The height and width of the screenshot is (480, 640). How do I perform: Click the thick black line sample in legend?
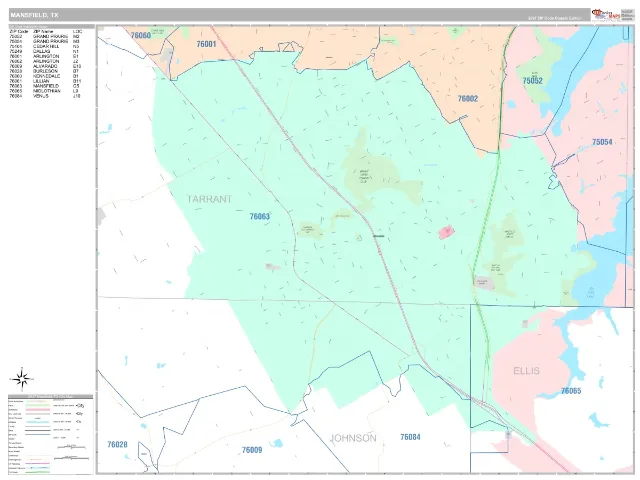click(x=37, y=430)
